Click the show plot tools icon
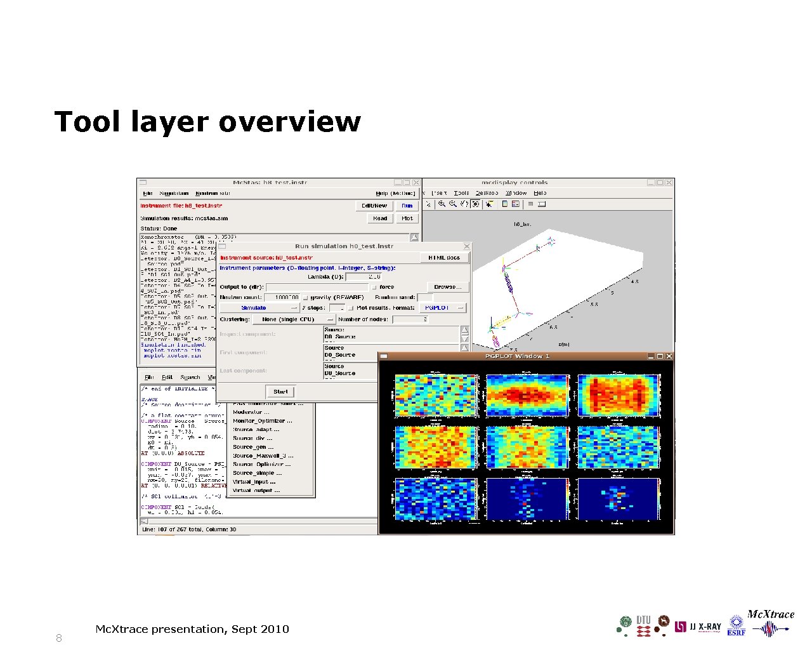The image size is (812, 650). [542, 204]
